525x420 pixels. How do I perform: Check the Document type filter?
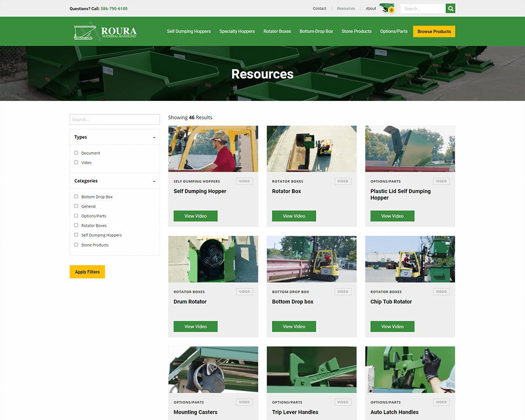click(x=76, y=153)
